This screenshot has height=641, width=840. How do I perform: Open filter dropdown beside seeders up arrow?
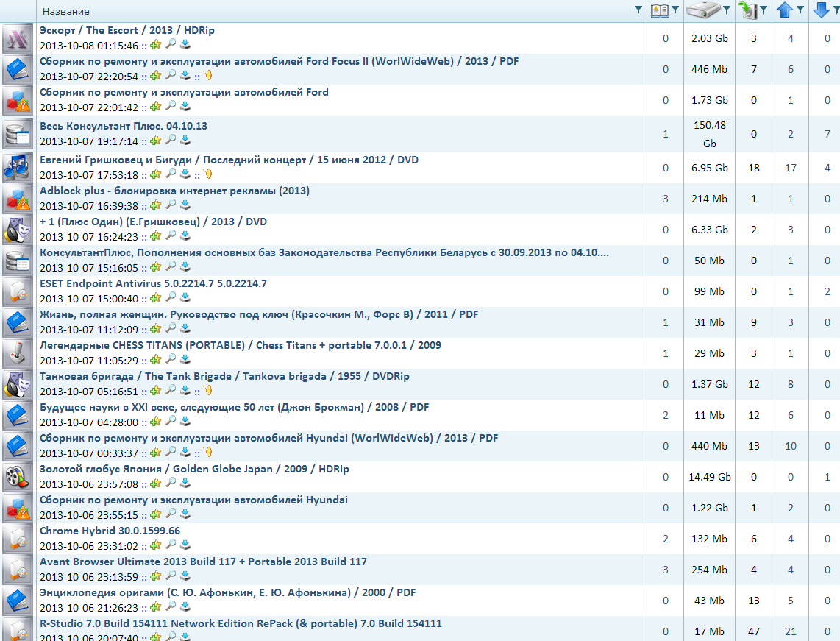pos(800,10)
